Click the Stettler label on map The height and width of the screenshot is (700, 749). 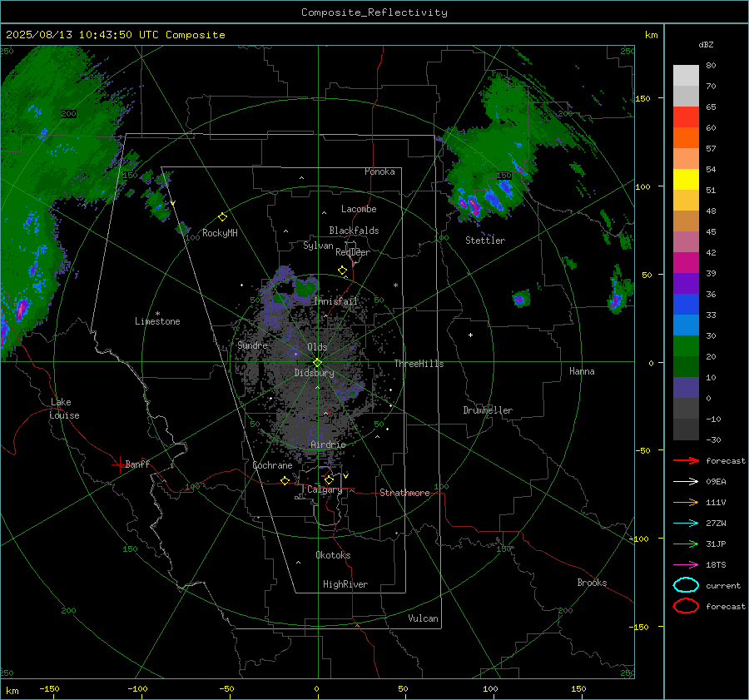point(485,241)
